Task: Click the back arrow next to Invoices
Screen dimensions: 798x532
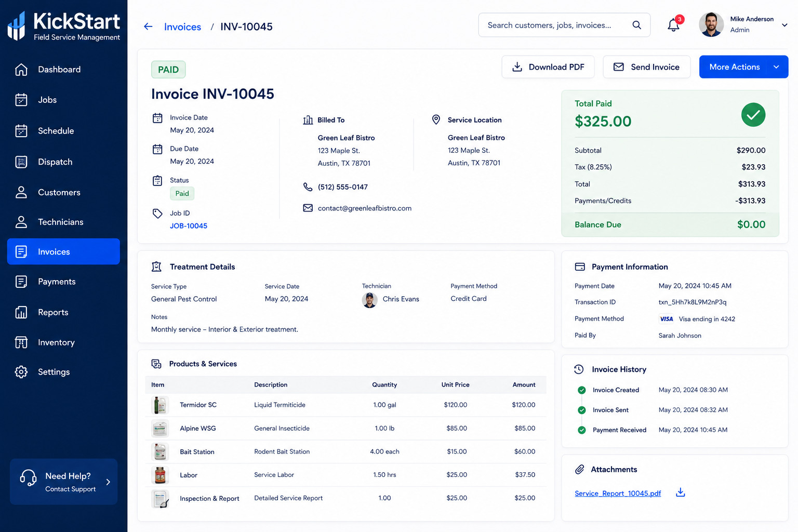Action: pos(148,26)
